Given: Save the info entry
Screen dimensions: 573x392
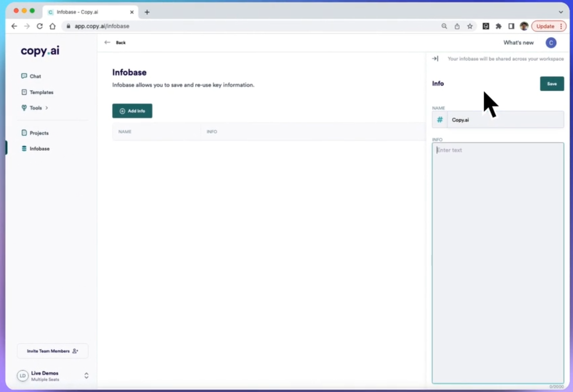Looking at the screenshot, I should [x=552, y=84].
